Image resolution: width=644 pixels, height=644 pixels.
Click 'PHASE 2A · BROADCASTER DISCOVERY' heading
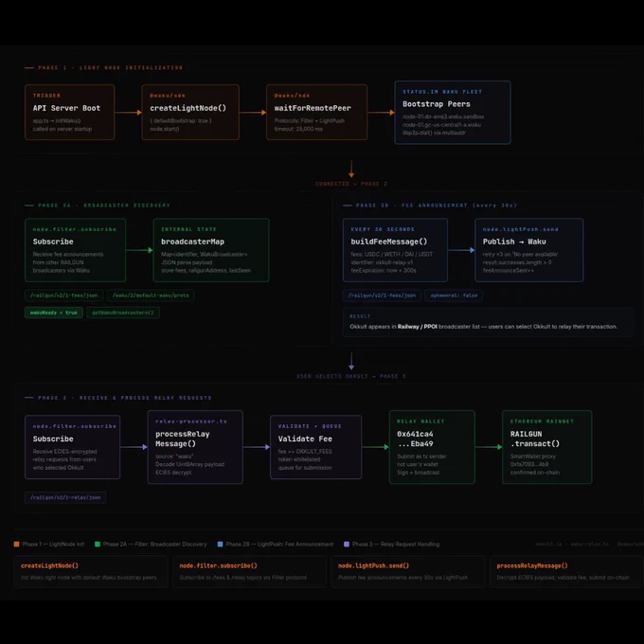pos(104,205)
